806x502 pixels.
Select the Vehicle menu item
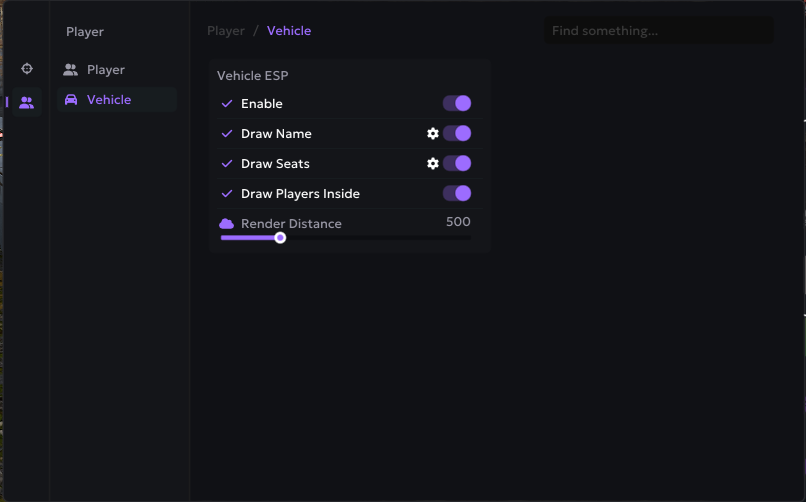point(117,100)
